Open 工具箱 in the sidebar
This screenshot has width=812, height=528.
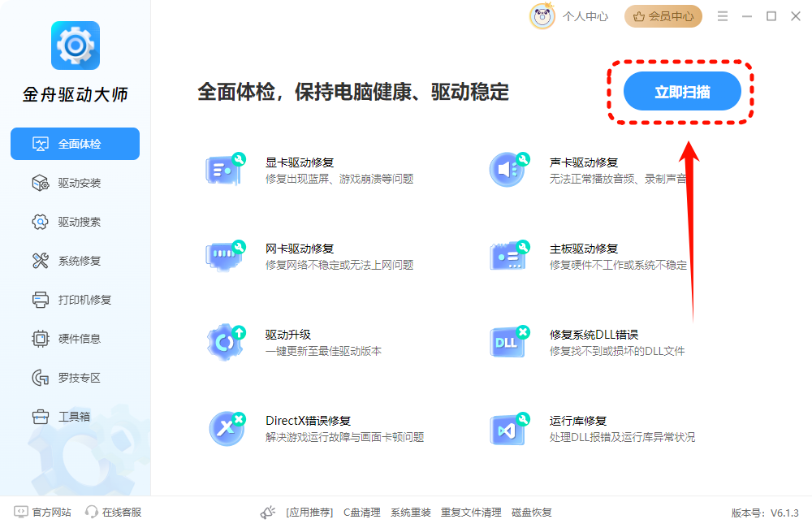(x=75, y=417)
